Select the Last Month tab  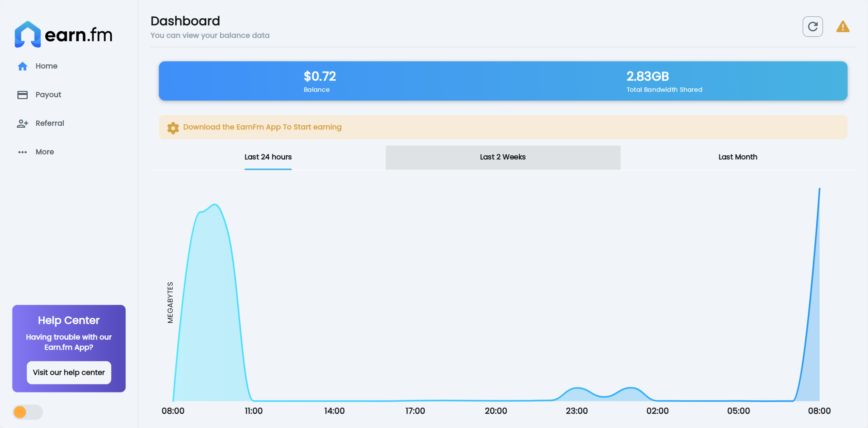(738, 157)
